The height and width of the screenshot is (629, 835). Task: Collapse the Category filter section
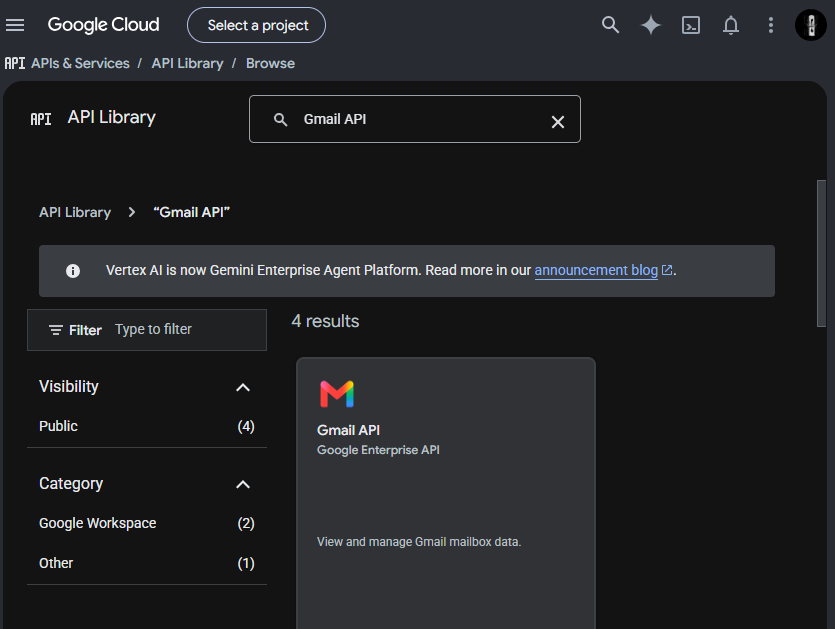[243, 484]
